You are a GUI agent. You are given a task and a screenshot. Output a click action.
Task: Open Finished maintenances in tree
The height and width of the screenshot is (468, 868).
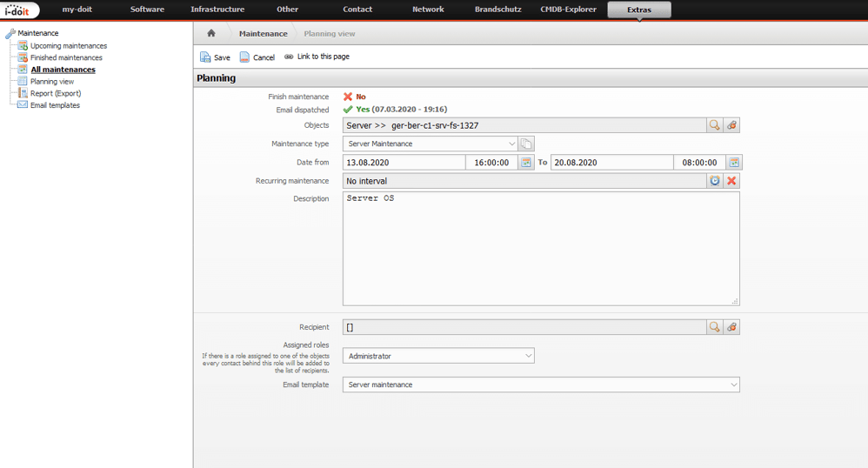coord(66,57)
